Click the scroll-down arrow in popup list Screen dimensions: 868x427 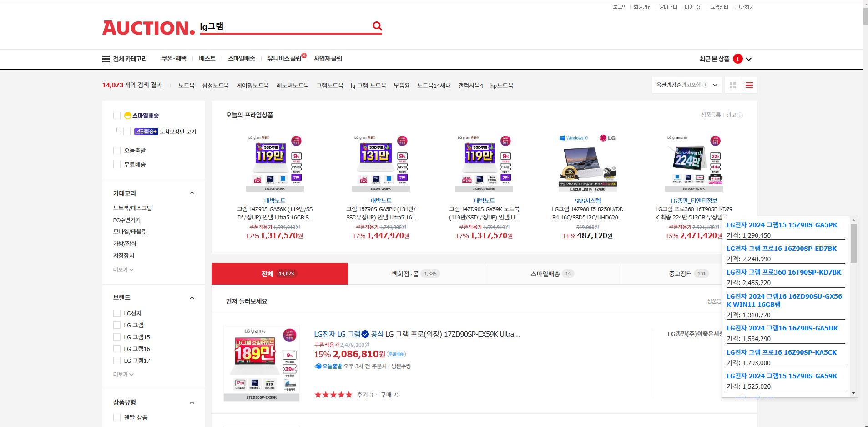click(x=853, y=393)
